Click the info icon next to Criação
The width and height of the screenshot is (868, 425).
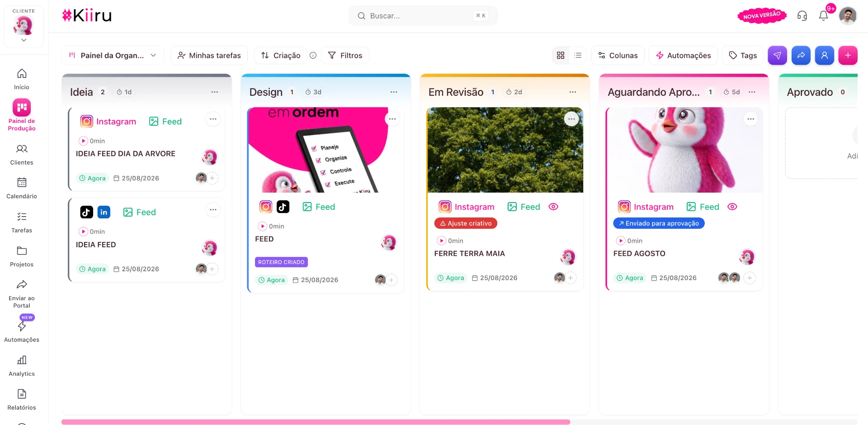(313, 55)
